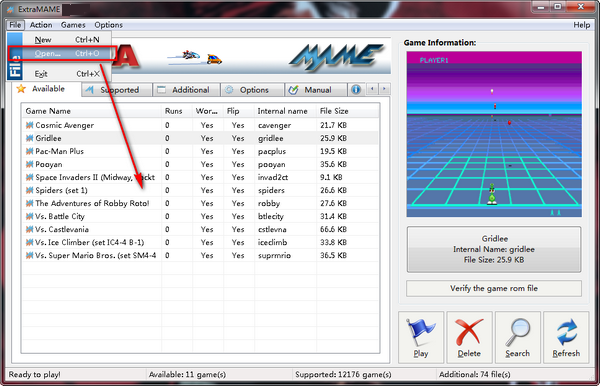Open the Games menu
Viewport: 600px width, 386px height.
pyautogui.click(x=73, y=25)
